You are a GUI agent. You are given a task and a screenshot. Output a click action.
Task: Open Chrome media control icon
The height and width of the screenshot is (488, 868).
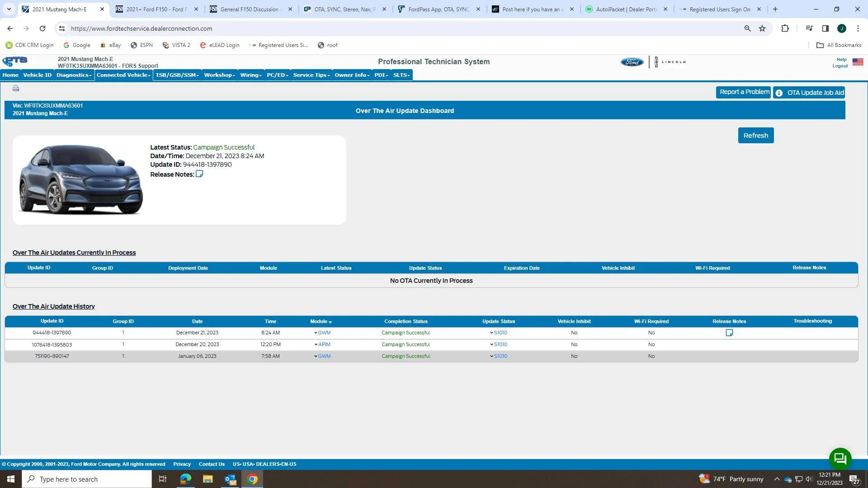[x=809, y=28]
